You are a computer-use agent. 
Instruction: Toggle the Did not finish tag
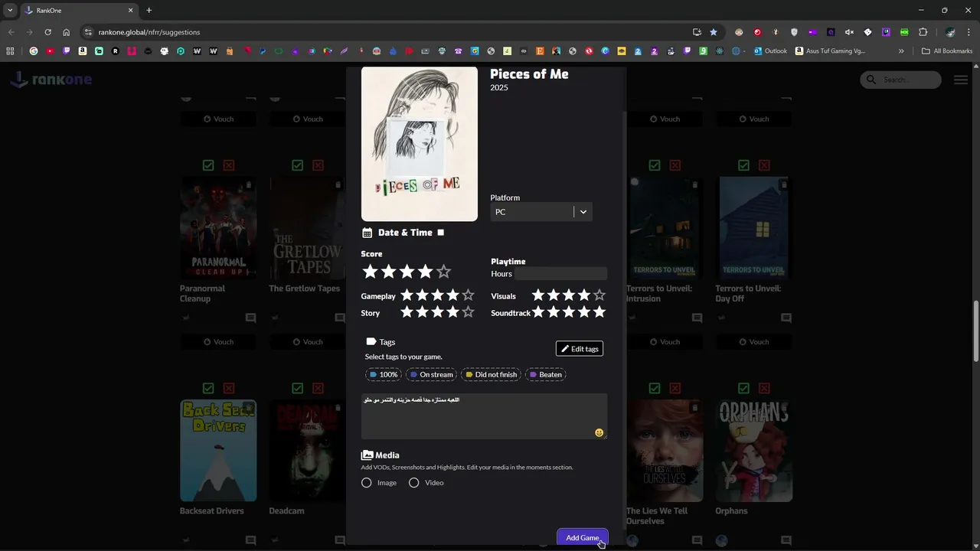[x=491, y=374]
